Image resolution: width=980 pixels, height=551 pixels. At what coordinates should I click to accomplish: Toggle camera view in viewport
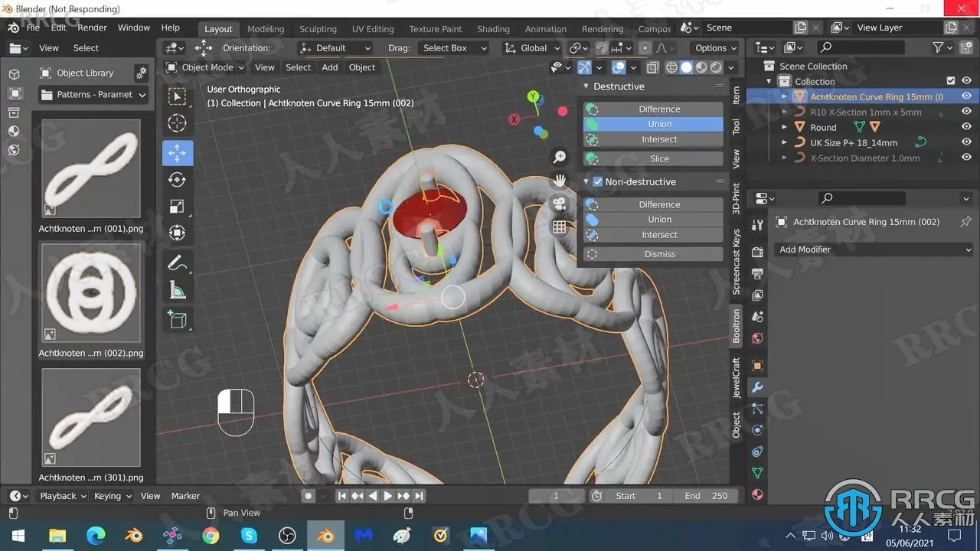click(560, 204)
